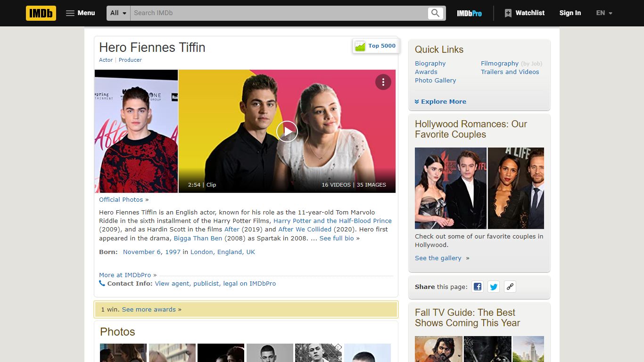The height and width of the screenshot is (362, 644).
Task: Open the first thumbnail in Photos
Action: pos(124,353)
